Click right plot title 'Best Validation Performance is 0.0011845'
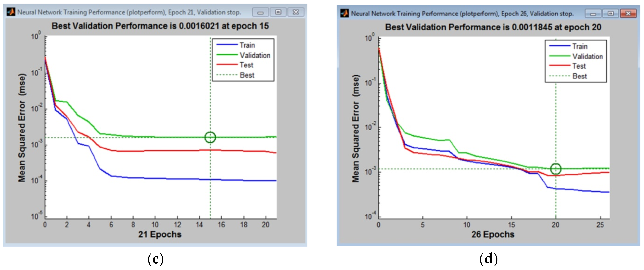The width and height of the screenshot is (644, 270). 493,27
